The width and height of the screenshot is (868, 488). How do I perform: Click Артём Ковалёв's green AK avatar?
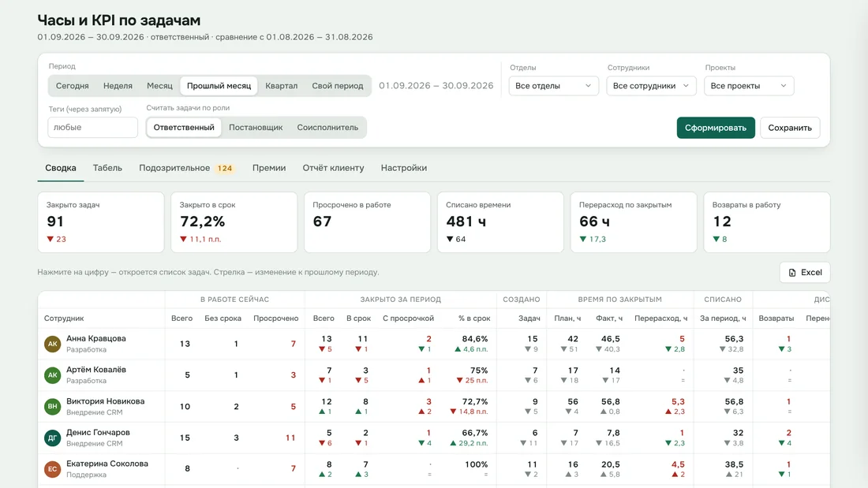[x=53, y=375]
